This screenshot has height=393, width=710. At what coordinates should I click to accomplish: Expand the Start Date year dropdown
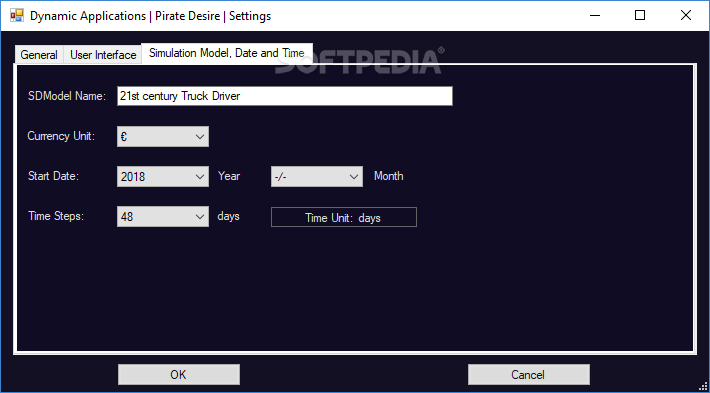click(163, 176)
